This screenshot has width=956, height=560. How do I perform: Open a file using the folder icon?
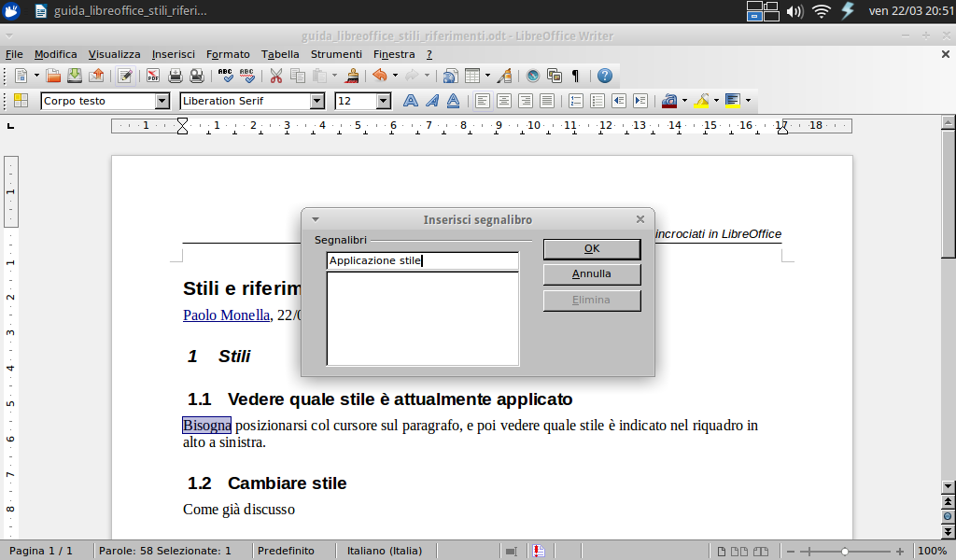coord(53,76)
